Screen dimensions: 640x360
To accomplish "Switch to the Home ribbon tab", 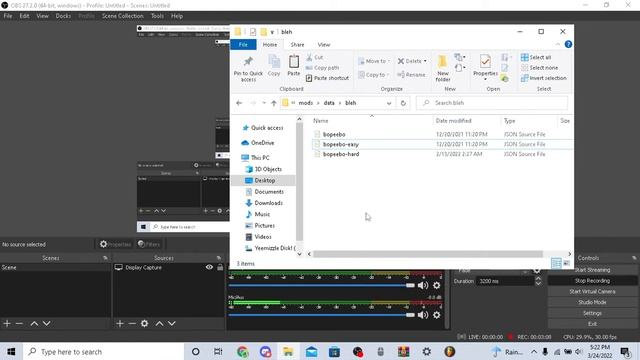I will [270, 44].
